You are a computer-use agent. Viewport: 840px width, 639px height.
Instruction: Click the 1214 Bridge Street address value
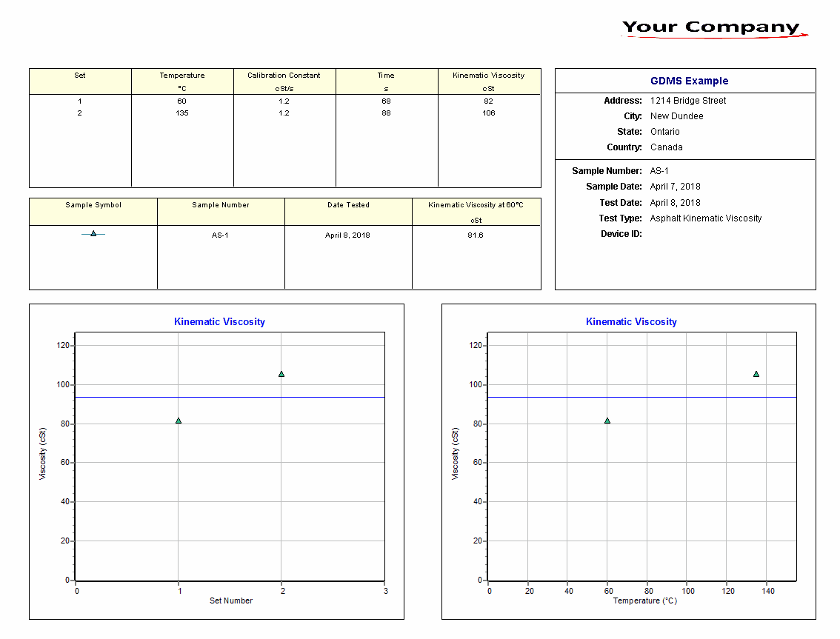(x=688, y=101)
